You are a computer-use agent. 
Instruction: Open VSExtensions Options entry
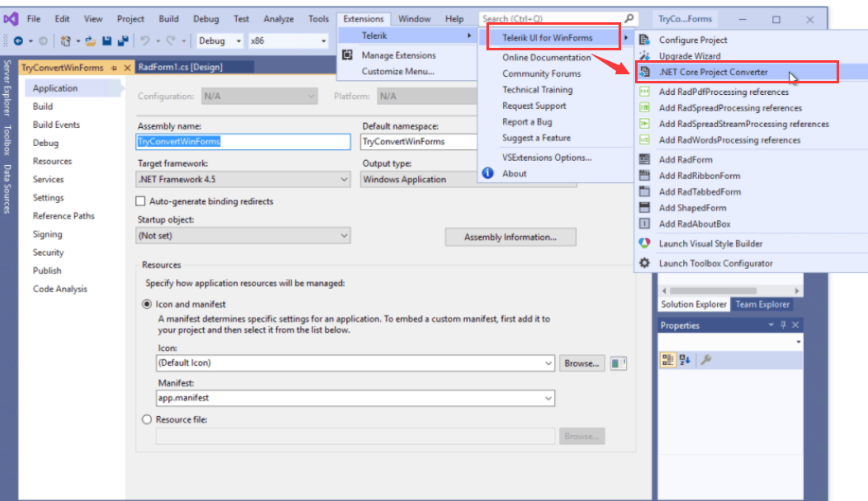point(547,158)
